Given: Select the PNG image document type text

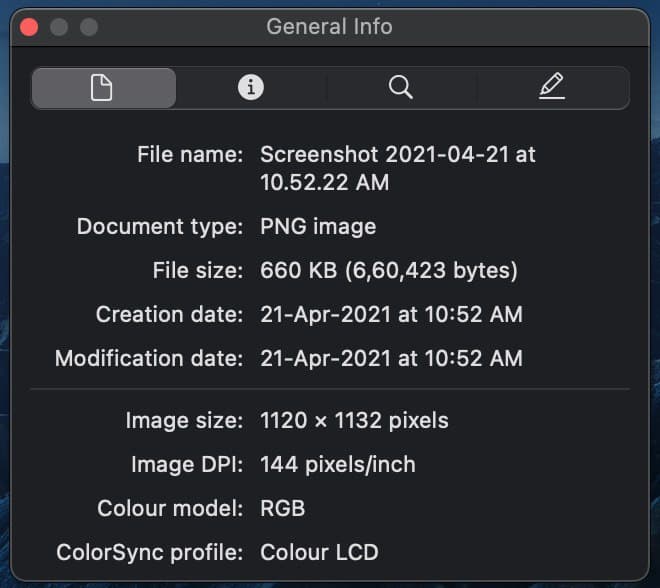Looking at the screenshot, I should pyautogui.click(x=318, y=226).
